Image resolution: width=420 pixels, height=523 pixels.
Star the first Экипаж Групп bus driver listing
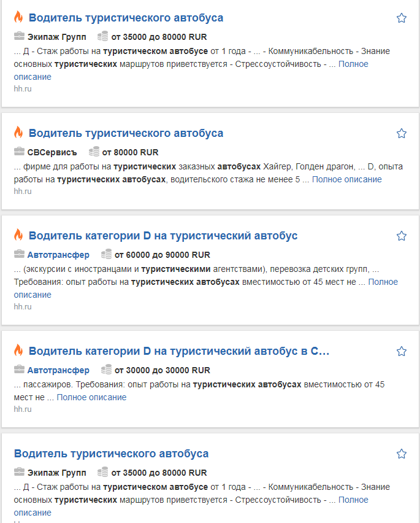point(402,18)
